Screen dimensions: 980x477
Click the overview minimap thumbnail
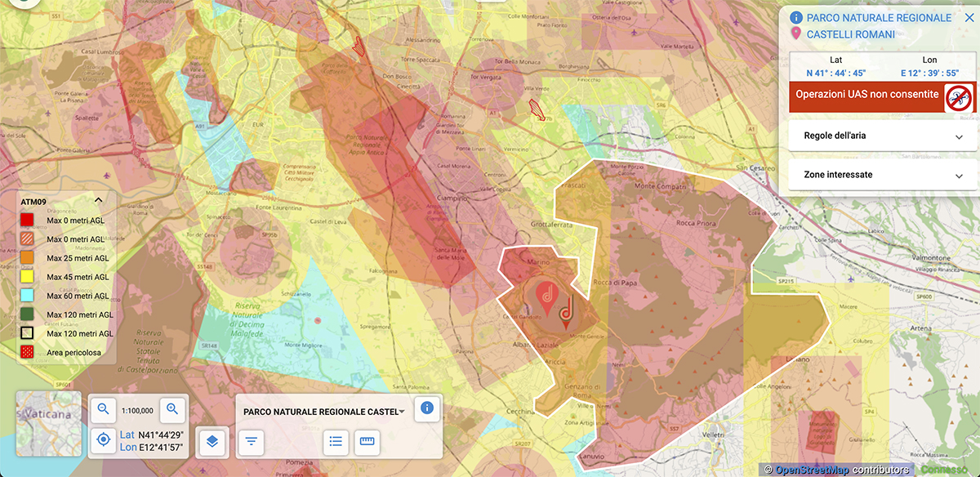click(49, 421)
